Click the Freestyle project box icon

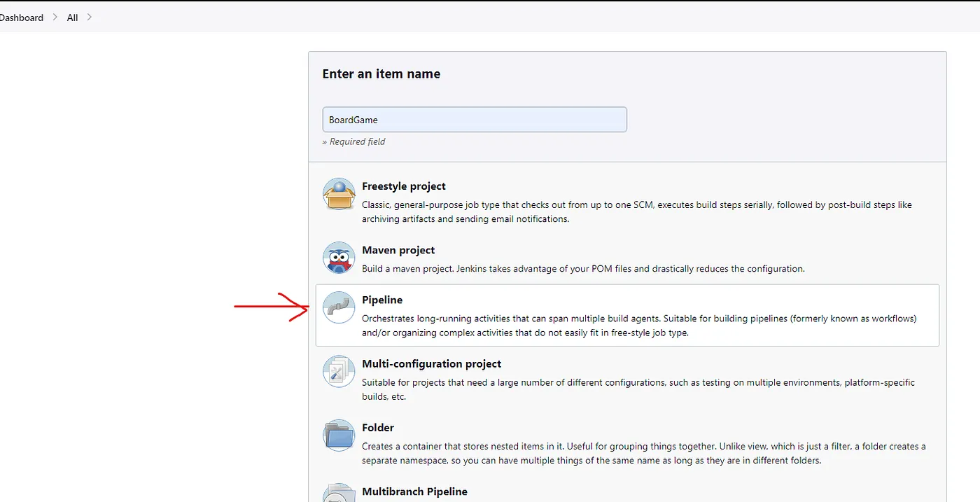[x=339, y=194]
